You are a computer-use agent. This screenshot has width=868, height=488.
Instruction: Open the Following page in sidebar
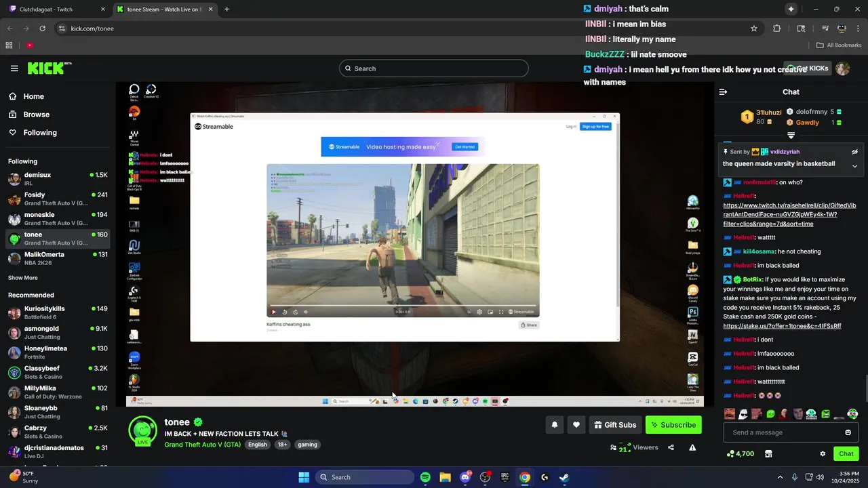tap(40, 133)
